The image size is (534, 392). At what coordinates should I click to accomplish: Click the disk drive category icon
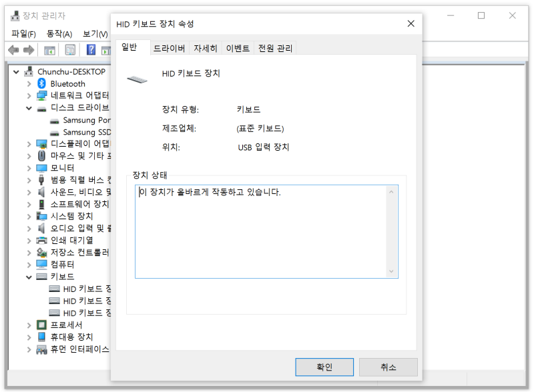[41, 109]
